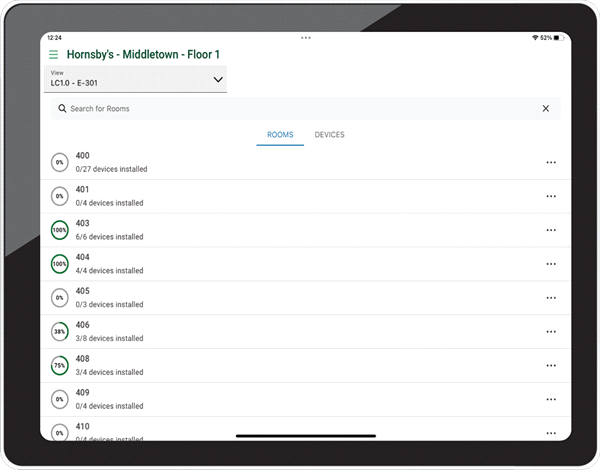Select room name 406
The image size is (600, 470).
click(82, 325)
